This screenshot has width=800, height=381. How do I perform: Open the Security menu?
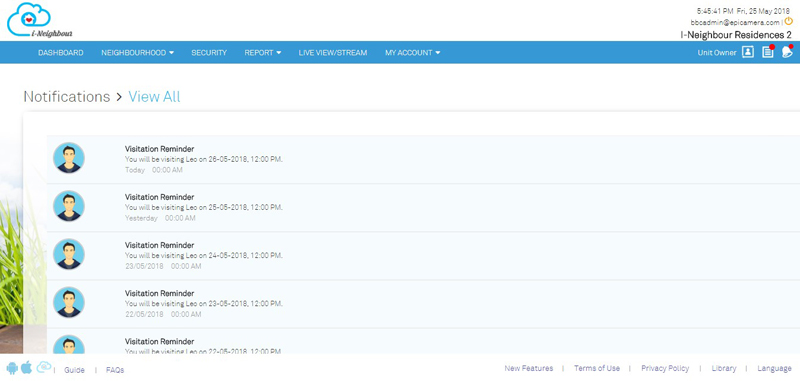coord(209,53)
